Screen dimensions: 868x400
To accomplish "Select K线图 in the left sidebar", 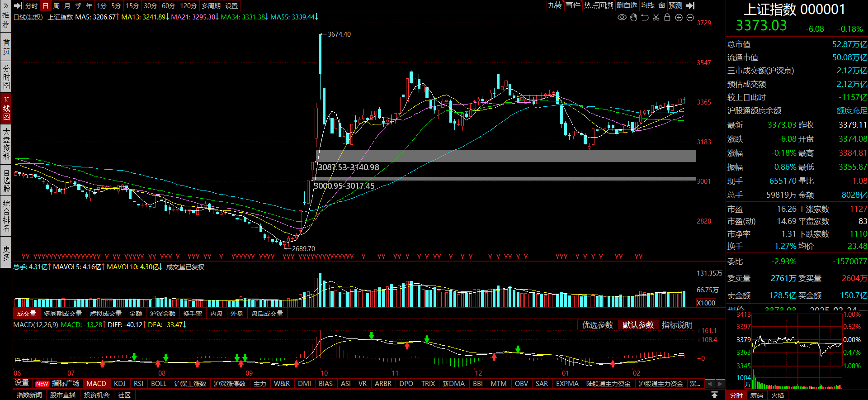I will (x=6, y=108).
